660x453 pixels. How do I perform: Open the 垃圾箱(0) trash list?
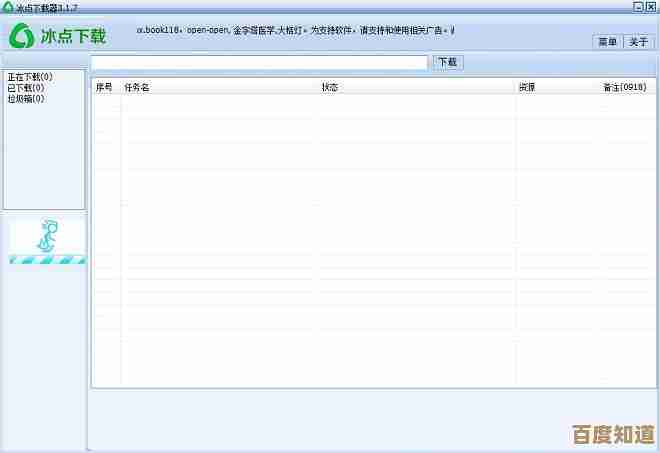click(25, 99)
